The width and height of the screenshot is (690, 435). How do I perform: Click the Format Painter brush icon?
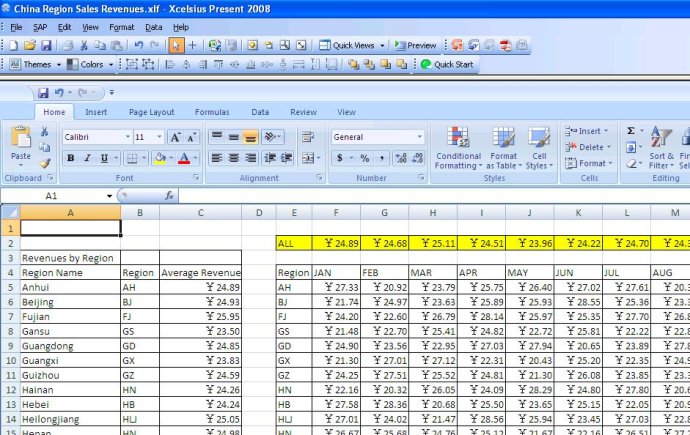45,163
